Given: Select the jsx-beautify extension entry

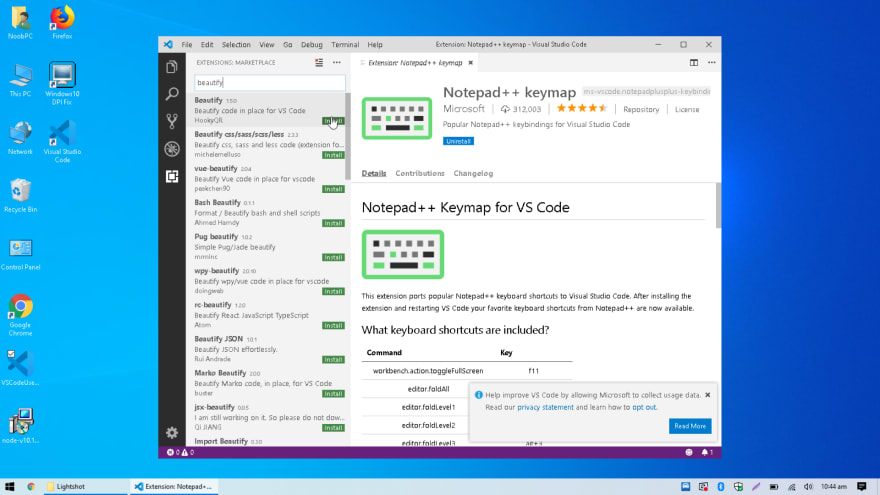Looking at the screenshot, I should (x=269, y=418).
